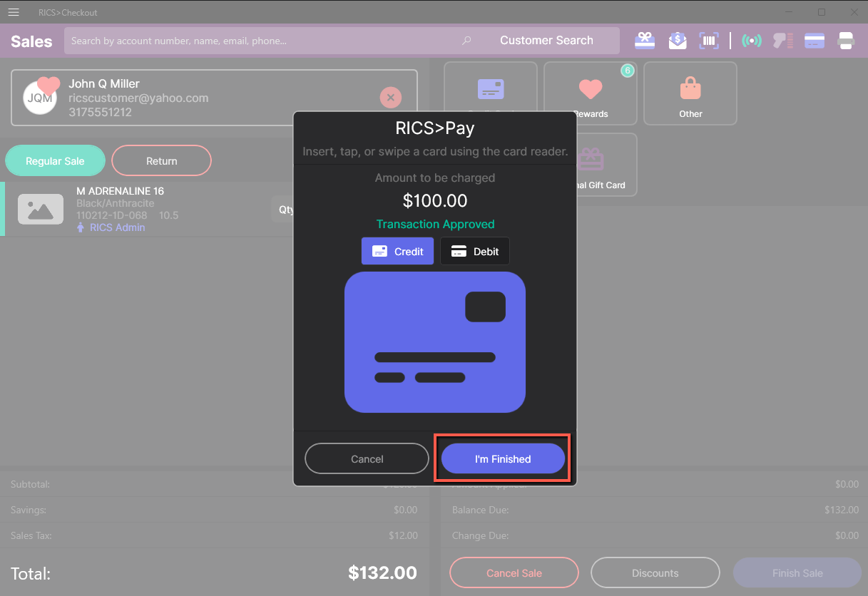Click the JQM customer avatar
The height and width of the screenshot is (596, 868).
(39, 98)
